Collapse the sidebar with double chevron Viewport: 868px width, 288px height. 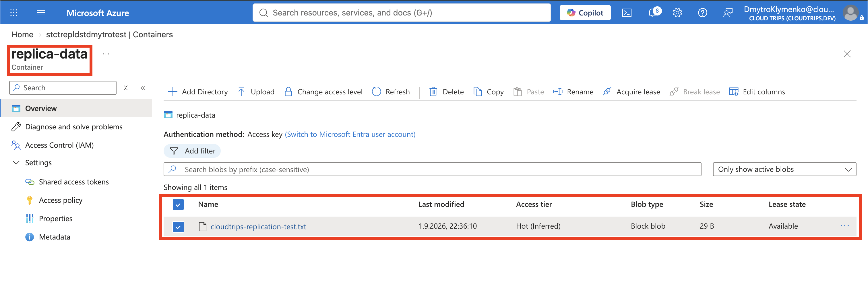[x=143, y=87]
